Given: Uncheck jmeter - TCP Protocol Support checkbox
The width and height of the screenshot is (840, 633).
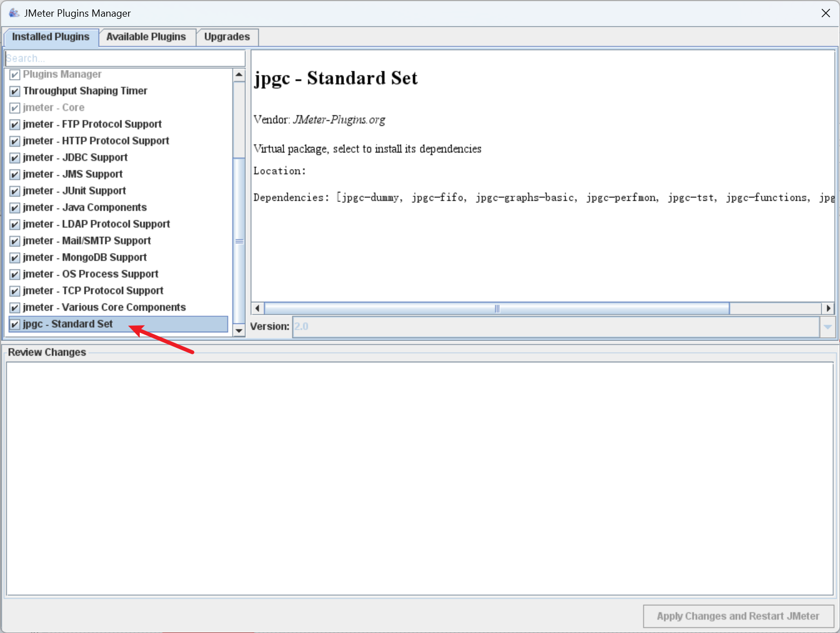Looking at the screenshot, I should tap(15, 291).
